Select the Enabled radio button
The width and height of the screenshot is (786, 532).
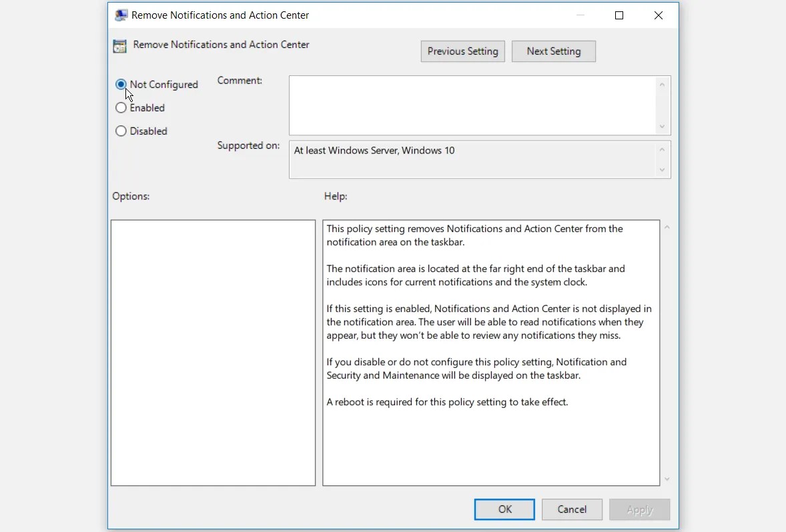(121, 107)
